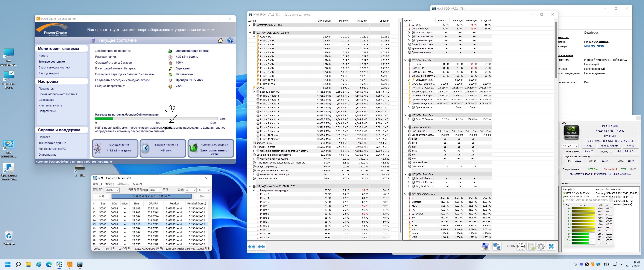Click the LinX progress bar status

[151, 196]
